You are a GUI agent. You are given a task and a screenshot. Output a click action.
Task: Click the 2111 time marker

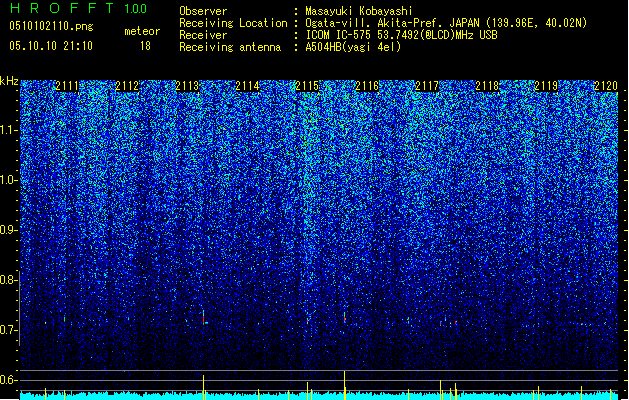(x=67, y=86)
